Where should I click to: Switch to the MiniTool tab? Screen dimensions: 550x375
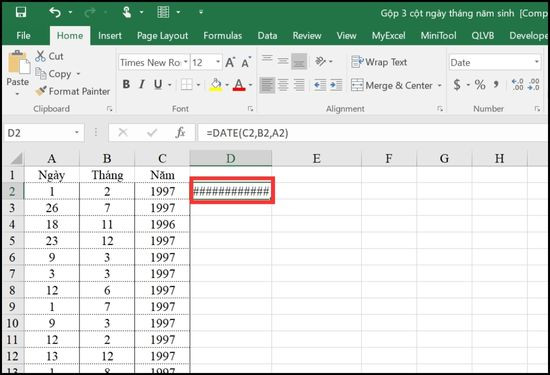tap(438, 36)
